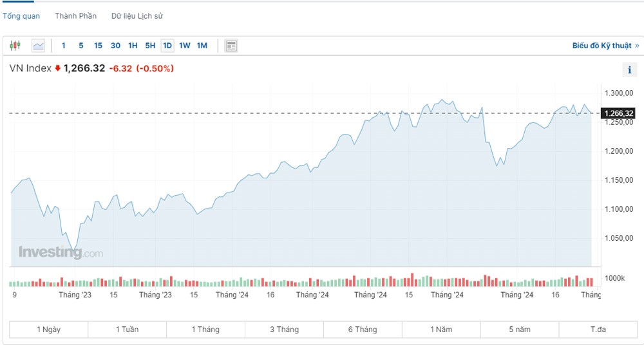The width and height of the screenshot is (644, 345).
Task: Select the 1M monthly interval
Action: (x=202, y=46)
